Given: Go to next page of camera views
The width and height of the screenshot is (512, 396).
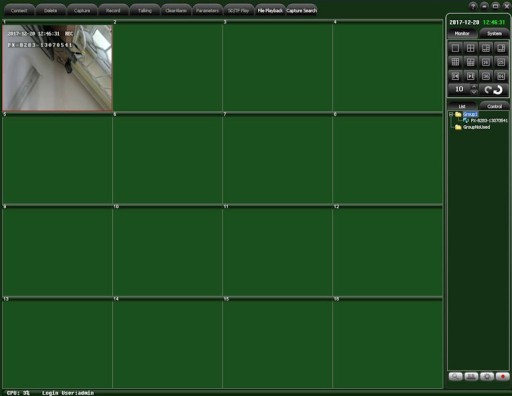Looking at the screenshot, I should (470, 76).
